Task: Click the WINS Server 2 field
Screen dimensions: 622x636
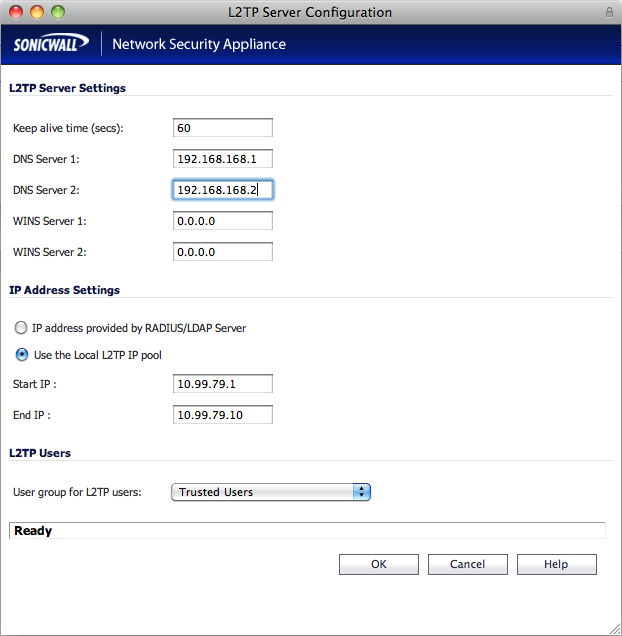Action: (x=222, y=252)
